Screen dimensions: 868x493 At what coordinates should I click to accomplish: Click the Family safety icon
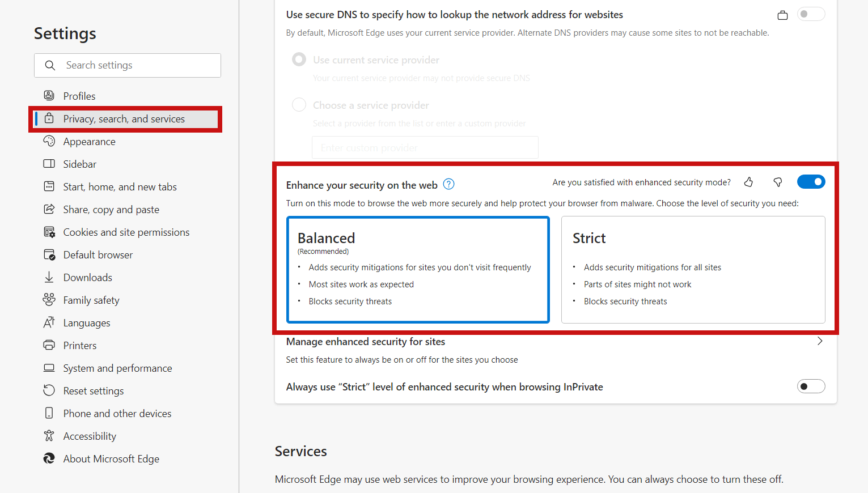49,300
